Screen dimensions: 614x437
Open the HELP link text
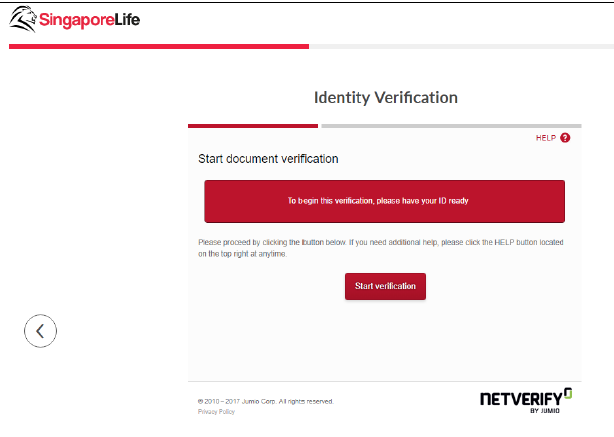tap(545, 138)
